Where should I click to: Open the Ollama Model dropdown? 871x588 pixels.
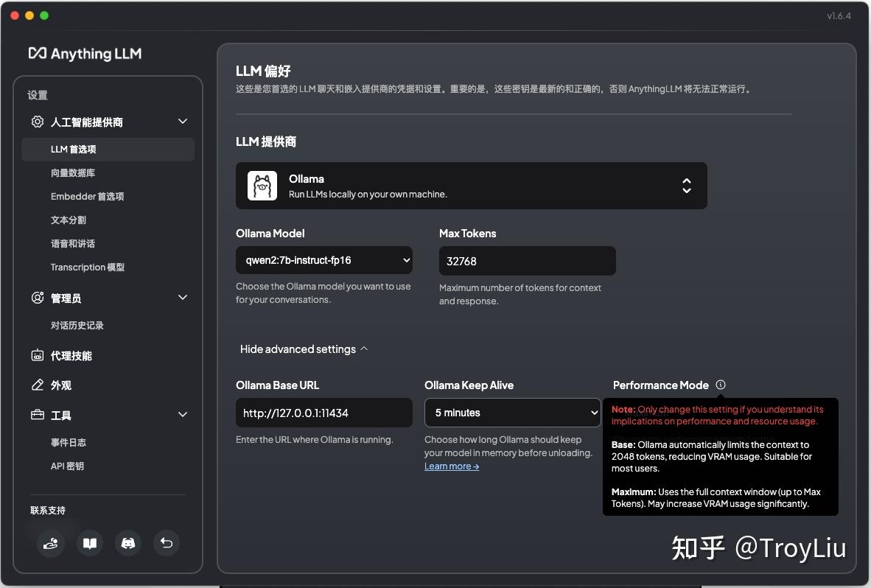tap(323, 260)
